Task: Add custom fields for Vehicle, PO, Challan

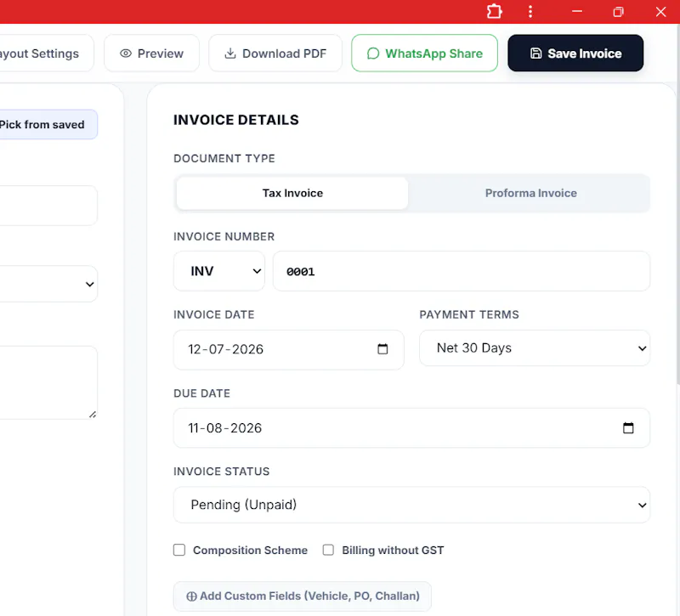Action: tap(303, 596)
